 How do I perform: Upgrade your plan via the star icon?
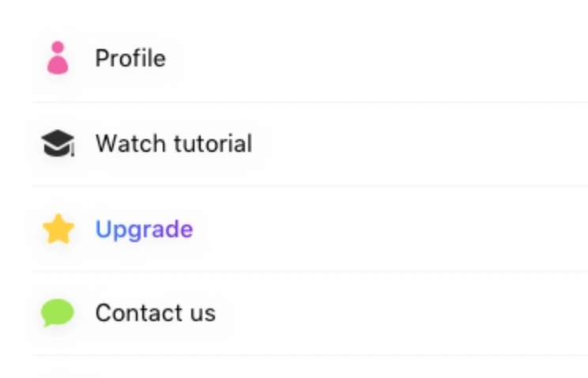point(58,229)
